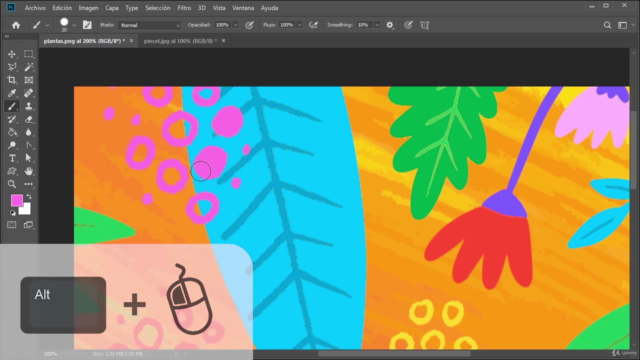Close the plantas.png document tab

tap(131, 41)
